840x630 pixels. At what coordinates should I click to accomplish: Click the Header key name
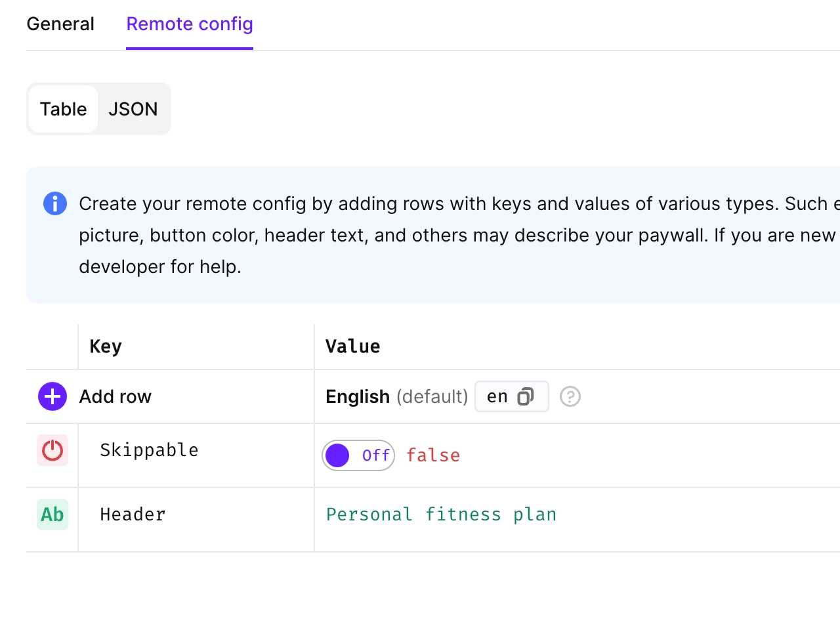point(133,514)
